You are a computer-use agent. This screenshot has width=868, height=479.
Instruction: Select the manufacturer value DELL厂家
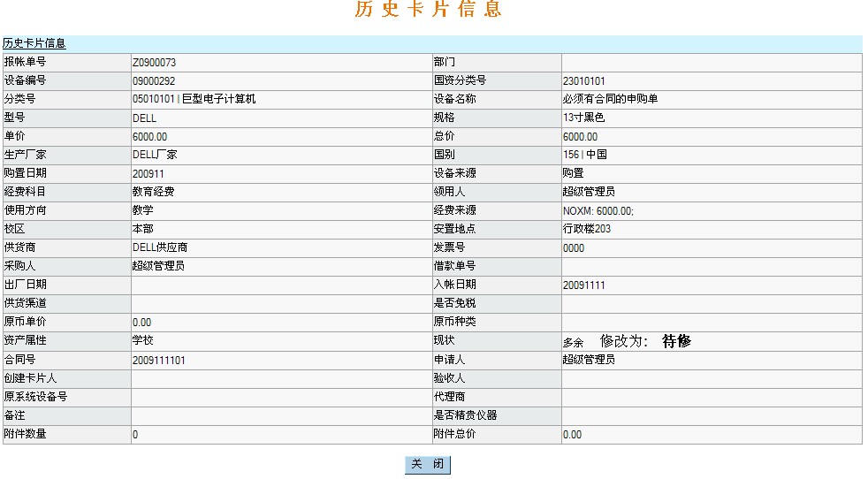click(154, 155)
